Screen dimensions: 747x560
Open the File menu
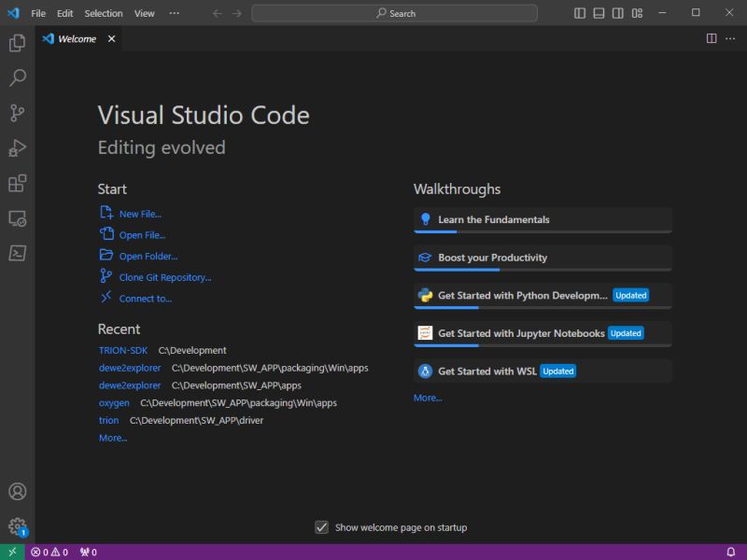37,13
